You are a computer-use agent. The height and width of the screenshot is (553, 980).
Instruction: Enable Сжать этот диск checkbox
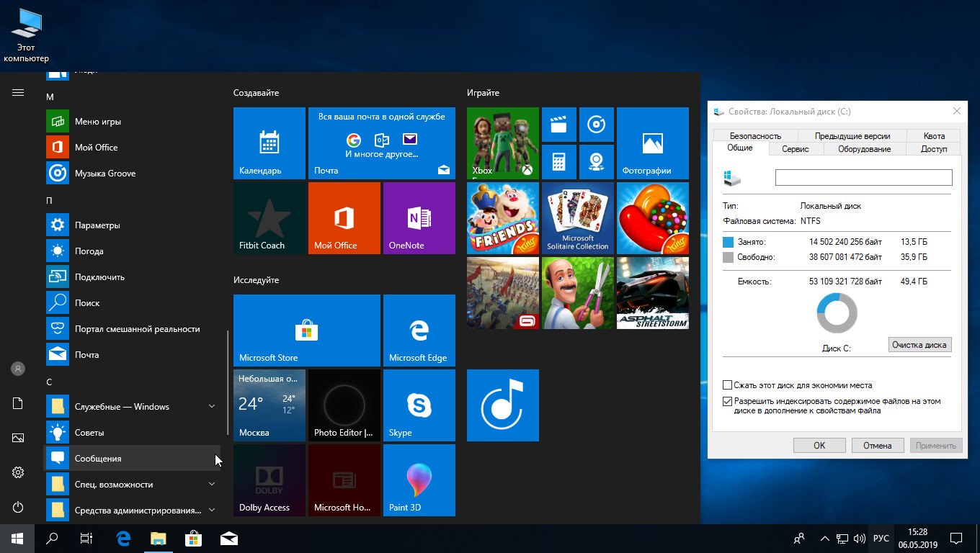point(727,385)
